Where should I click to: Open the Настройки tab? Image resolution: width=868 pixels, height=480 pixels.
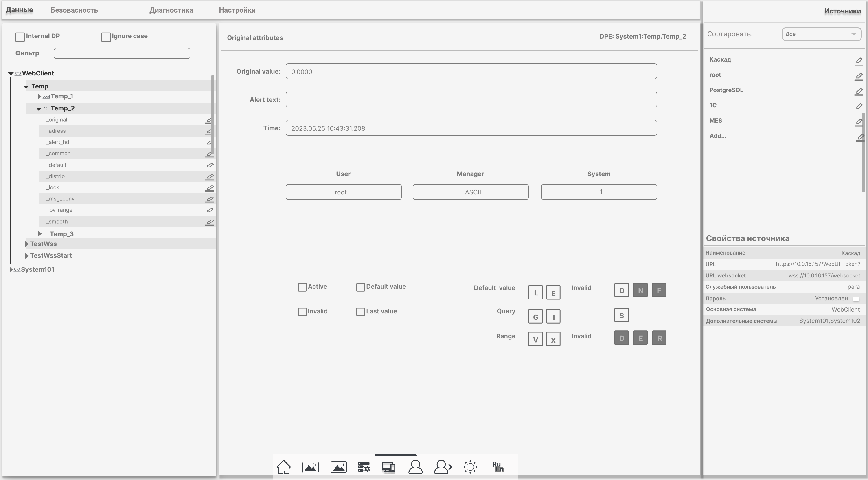tap(237, 10)
